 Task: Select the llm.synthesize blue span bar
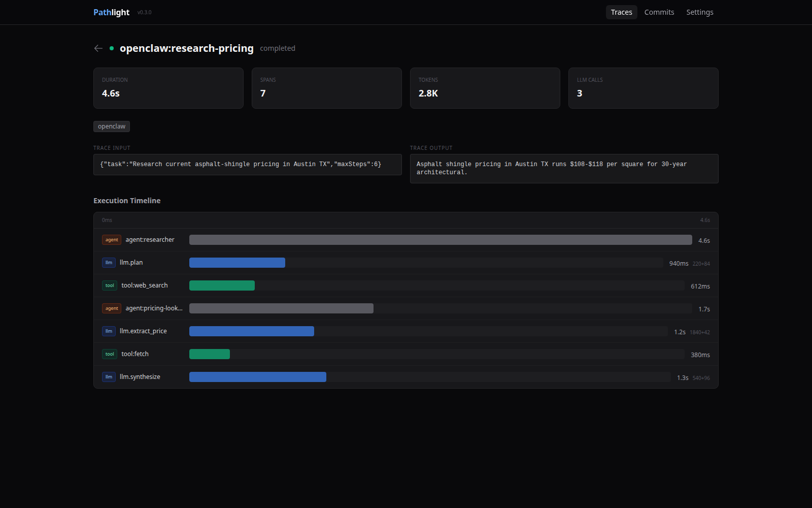coord(258,377)
